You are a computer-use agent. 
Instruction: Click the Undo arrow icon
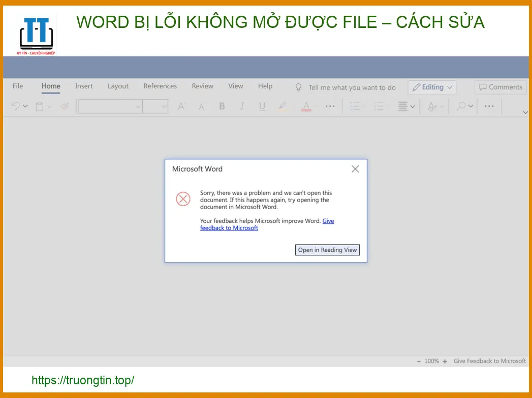coord(16,106)
